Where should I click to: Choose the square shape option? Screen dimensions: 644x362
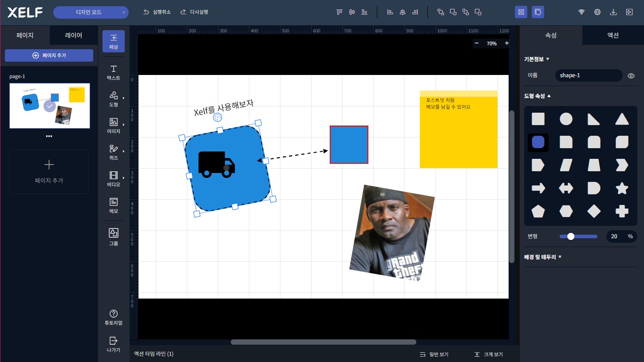pyautogui.click(x=538, y=119)
